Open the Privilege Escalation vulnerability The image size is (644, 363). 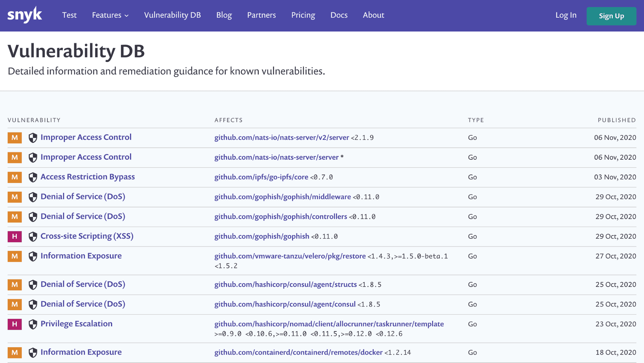coord(76,324)
